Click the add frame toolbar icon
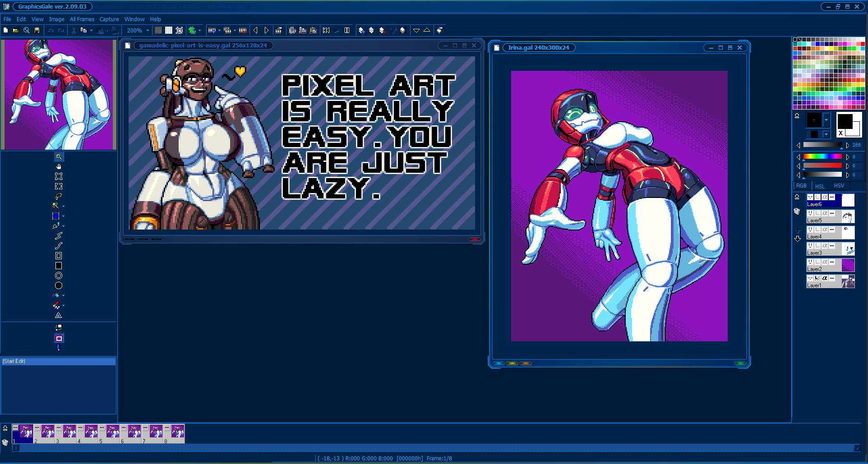Viewport: 868px width, 464px height. pyautogui.click(x=212, y=30)
